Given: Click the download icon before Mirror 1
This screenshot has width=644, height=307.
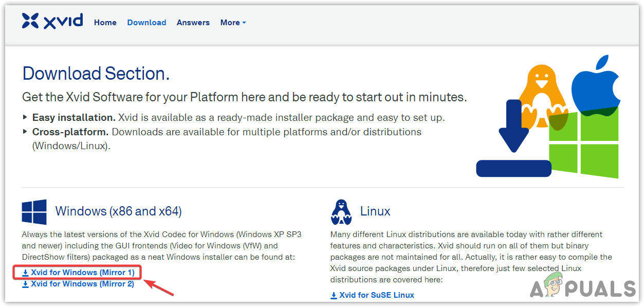Looking at the screenshot, I should [x=25, y=273].
